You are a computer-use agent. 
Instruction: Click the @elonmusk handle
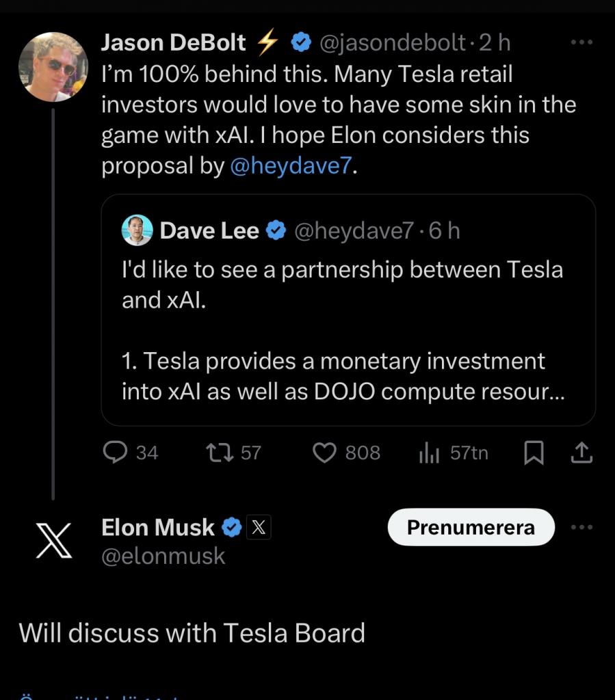click(x=163, y=556)
